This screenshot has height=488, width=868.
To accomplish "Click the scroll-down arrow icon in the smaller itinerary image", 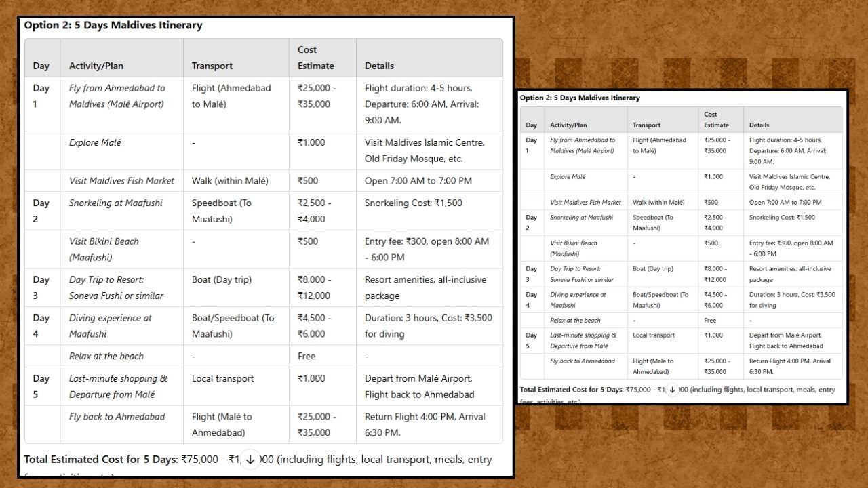I will [x=672, y=390].
